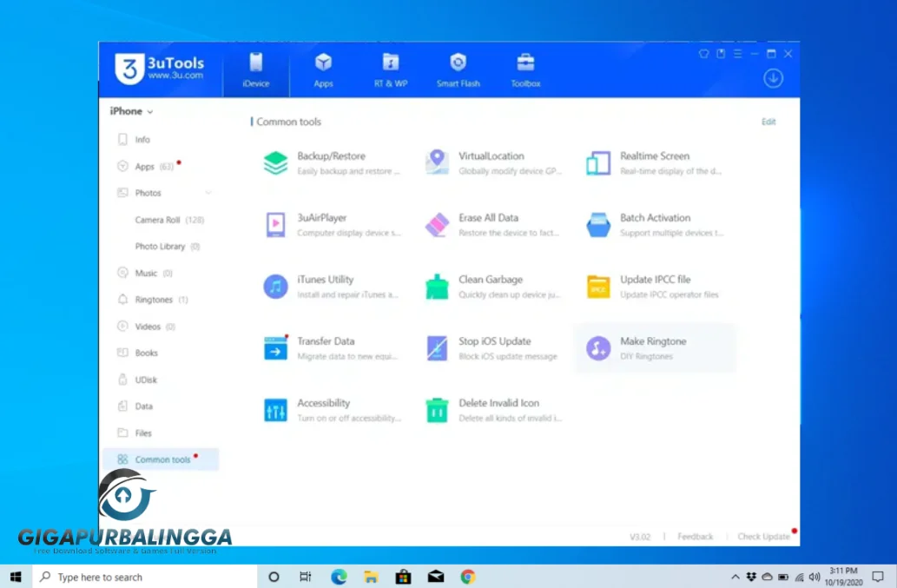Open the Accessibility sliders icon
The image size is (897, 588).
click(x=275, y=410)
